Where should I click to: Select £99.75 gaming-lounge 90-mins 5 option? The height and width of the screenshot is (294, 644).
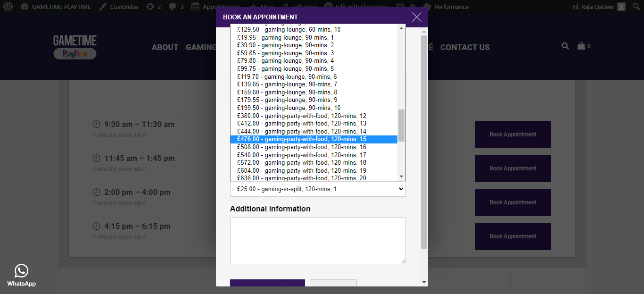tap(314, 68)
